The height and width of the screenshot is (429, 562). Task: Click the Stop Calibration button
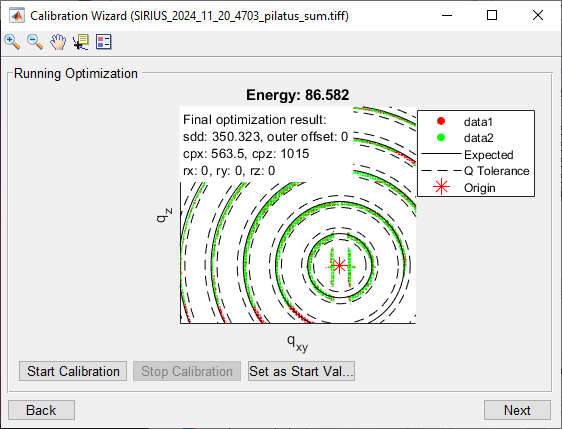[x=187, y=371]
